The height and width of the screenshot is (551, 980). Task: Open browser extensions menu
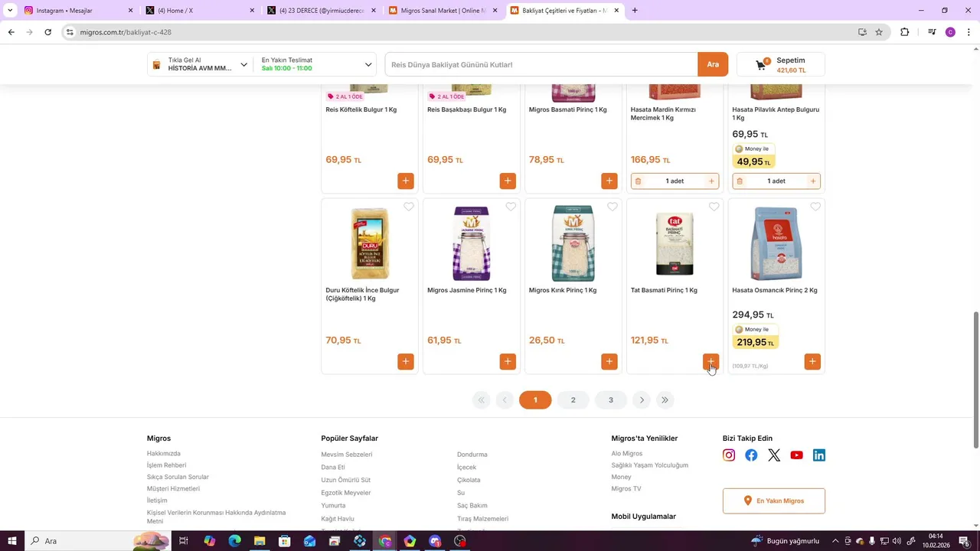[x=904, y=32]
